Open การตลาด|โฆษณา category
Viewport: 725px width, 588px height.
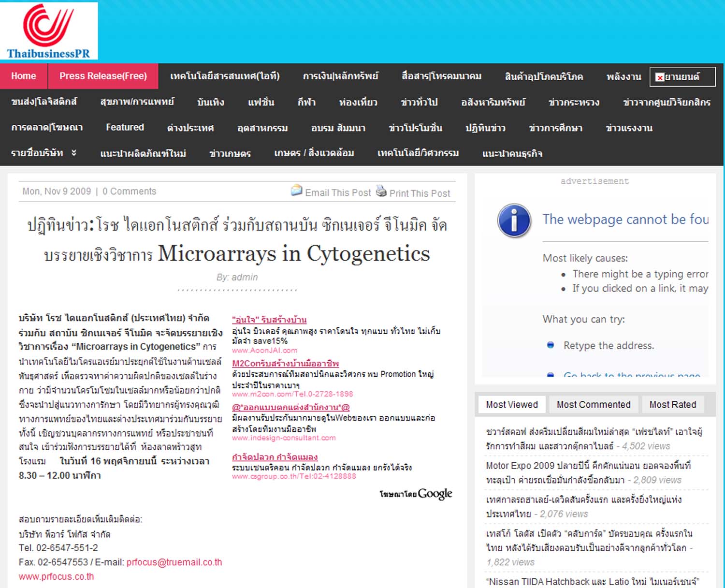47,128
